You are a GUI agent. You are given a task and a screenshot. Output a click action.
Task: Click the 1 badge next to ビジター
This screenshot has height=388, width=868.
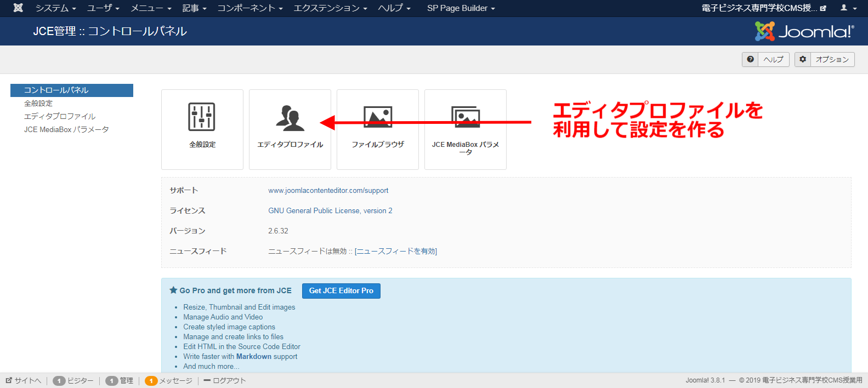coord(59,381)
